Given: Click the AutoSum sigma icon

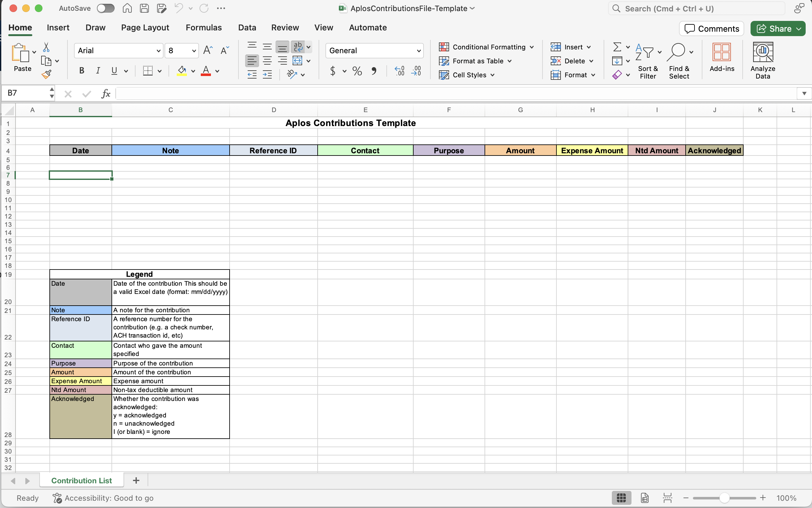Looking at the screenshot, I should click(x=617, y=47).
